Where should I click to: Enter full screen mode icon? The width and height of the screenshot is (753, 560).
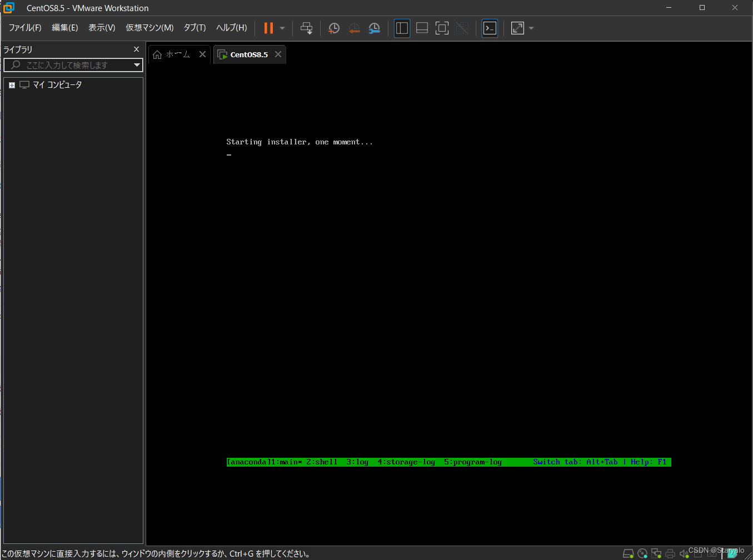(442, 28)
